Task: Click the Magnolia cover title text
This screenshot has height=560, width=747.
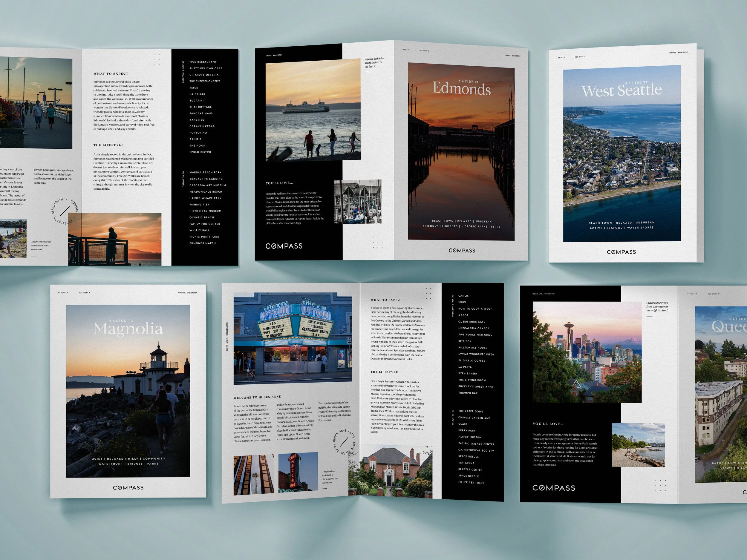Action: click(x=128, y=329)
